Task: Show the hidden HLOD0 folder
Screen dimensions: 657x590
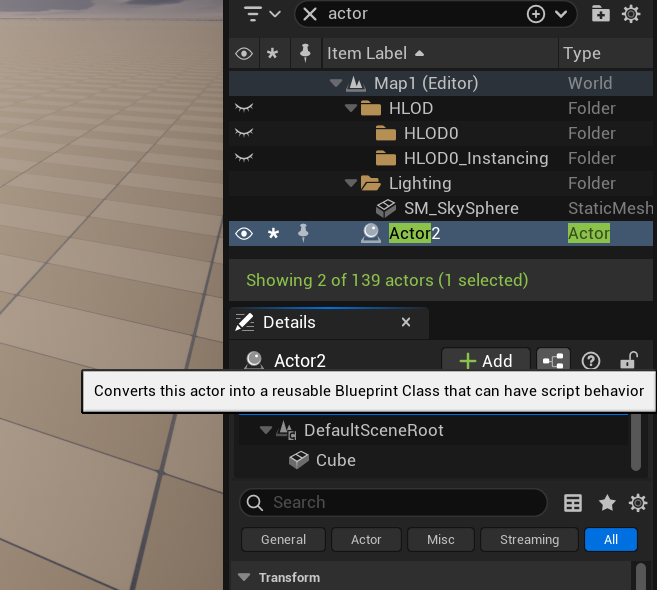Action: point(244,133)
